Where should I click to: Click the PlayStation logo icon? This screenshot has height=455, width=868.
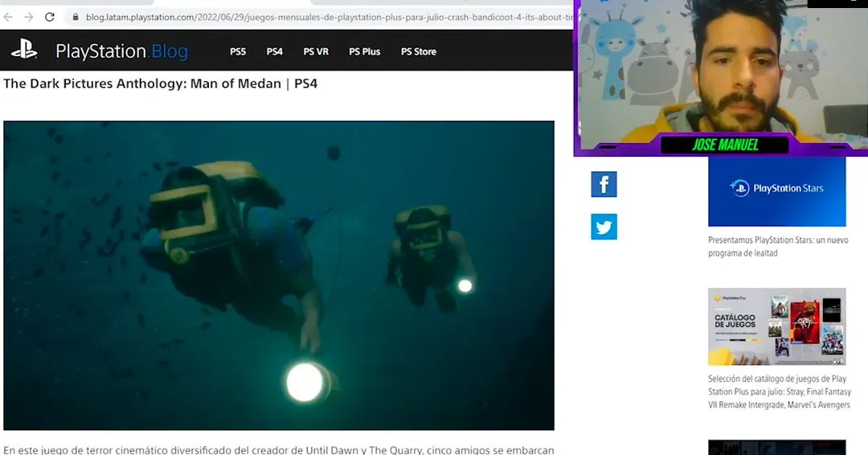[x=24, y=51]
